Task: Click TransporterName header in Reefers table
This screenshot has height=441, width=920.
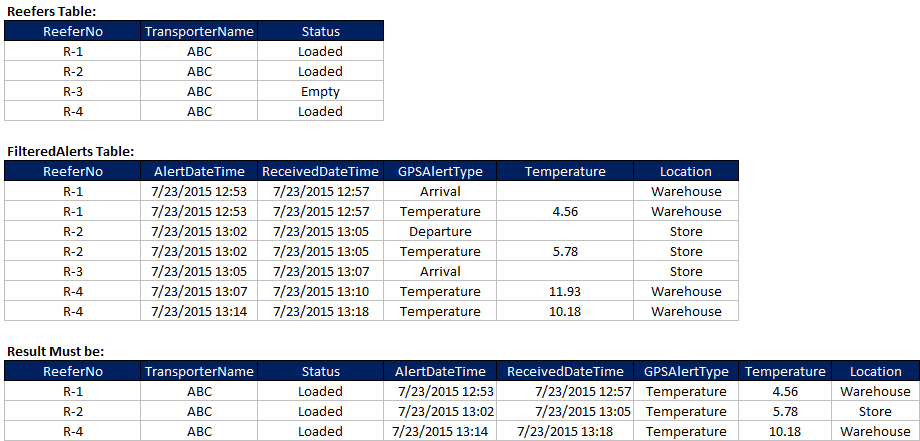Action: 199,31
